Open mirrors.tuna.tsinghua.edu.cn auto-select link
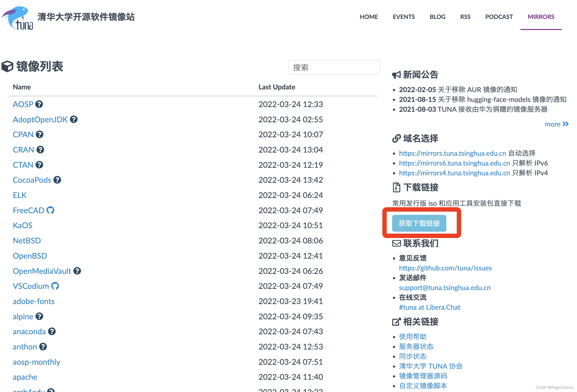The width and height of the screenshot is (577, 392). pos(452,153)
